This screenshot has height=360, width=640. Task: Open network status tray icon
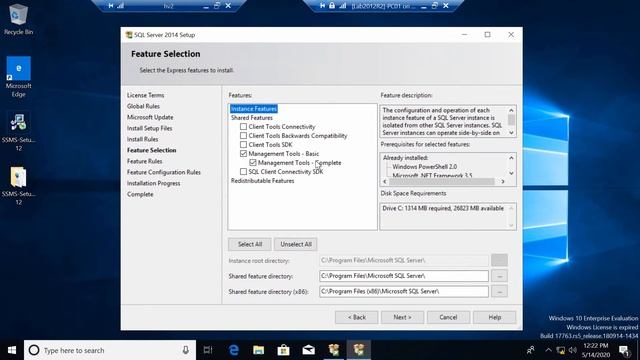tap(561, 350)
